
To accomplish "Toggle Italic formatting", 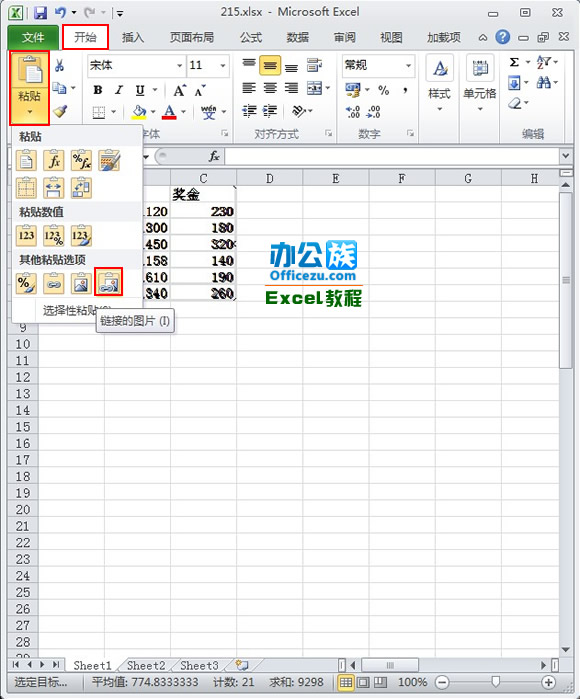I will [x=119, y=90].
